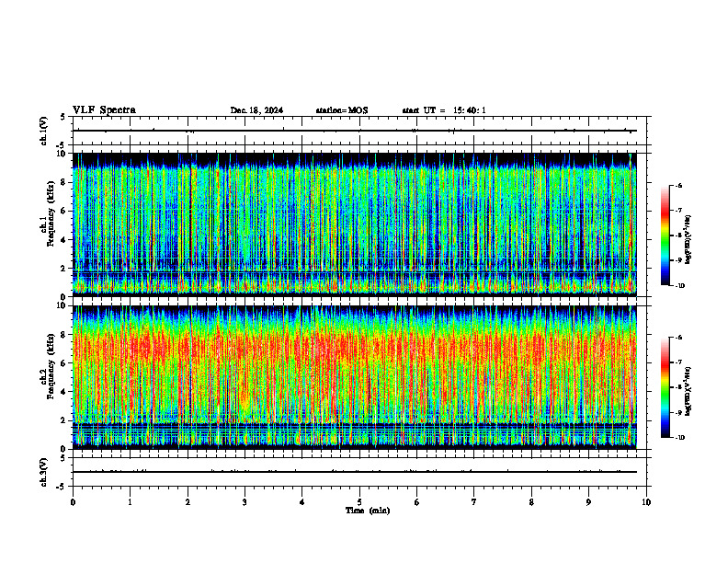Click the ch.2 spectrogram color scale bar
Screen dimensions: 728x563
click(x=665, y=387)
